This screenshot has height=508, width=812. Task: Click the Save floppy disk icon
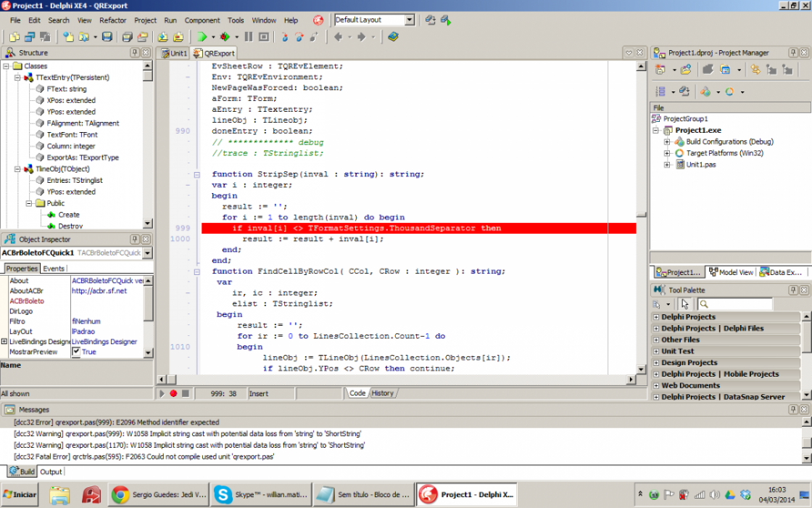[107, 37]
